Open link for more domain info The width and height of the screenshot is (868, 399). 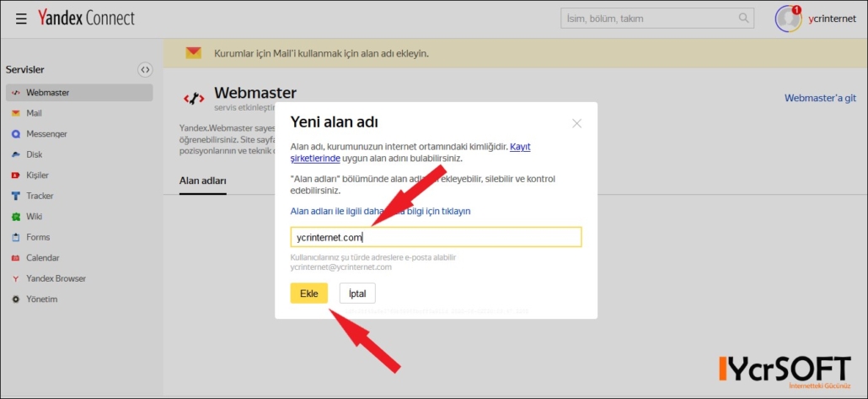pos(380,211)
